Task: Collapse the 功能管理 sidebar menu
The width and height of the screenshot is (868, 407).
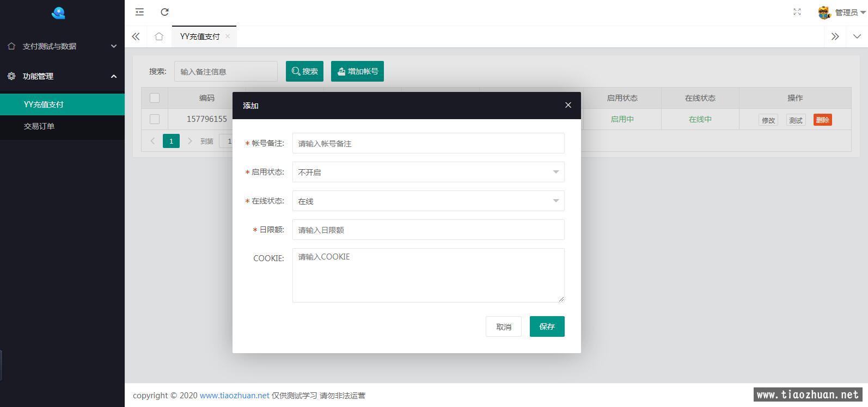Action: (x=62, y=76)
